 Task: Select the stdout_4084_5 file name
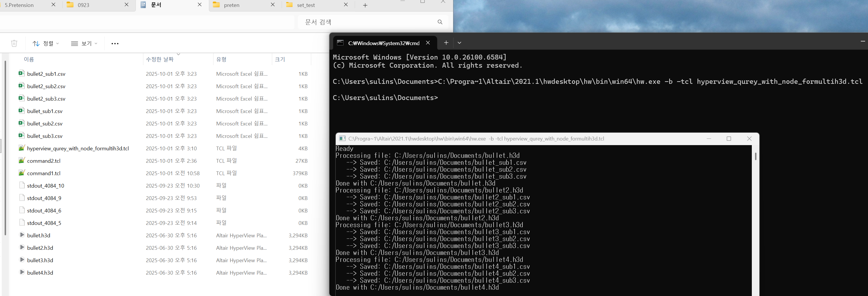[x=44, y=223]
